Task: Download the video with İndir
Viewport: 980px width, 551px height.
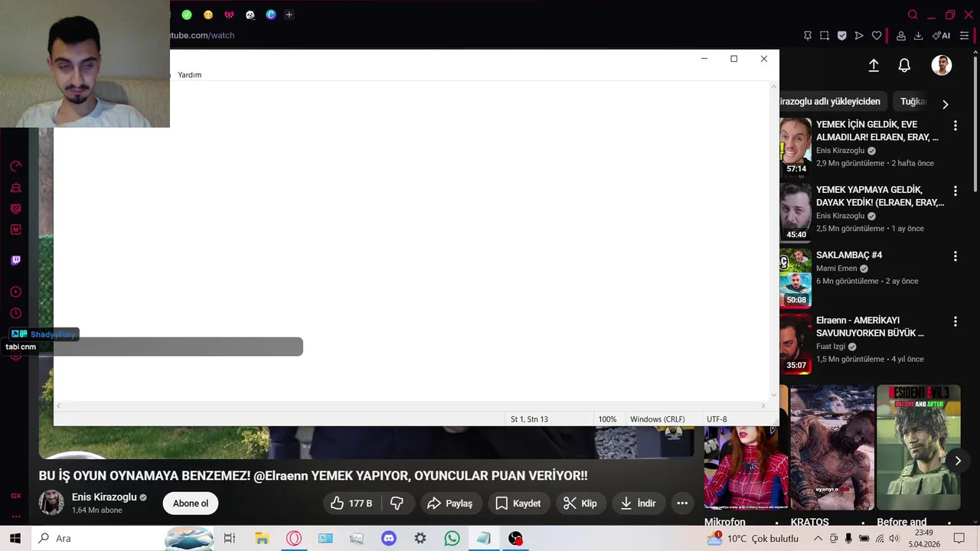Action: (639, 504)
